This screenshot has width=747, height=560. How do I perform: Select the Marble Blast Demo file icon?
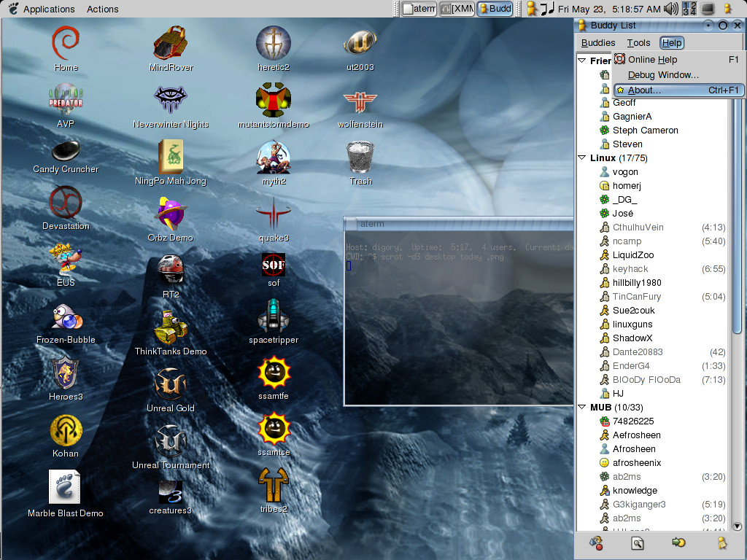pos(65,486)
